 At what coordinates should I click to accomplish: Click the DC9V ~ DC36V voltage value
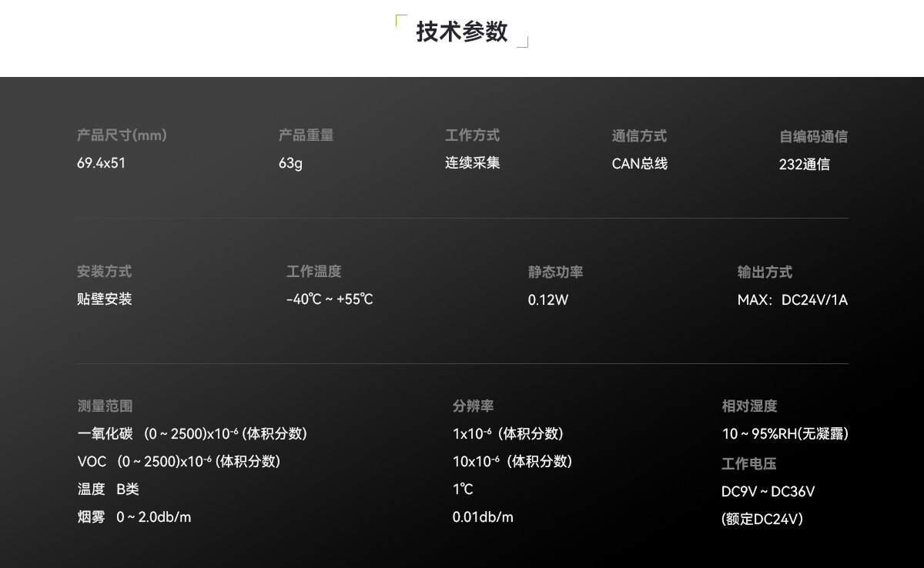coord(768,492)
